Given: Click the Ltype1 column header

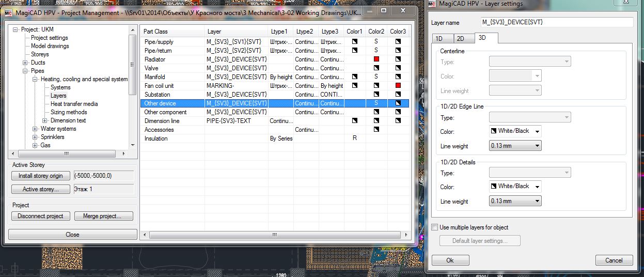Looking at the screenshot, I should click(280, 32).
